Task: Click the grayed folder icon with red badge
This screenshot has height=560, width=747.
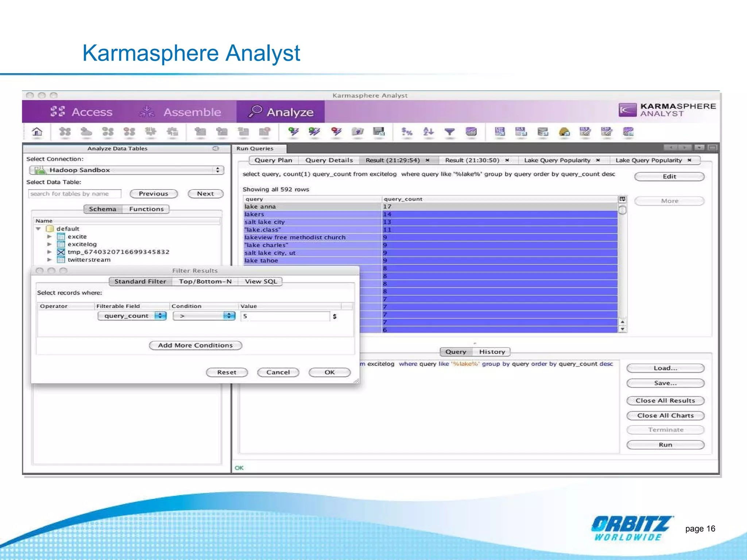Action: [x=265, y=132]
